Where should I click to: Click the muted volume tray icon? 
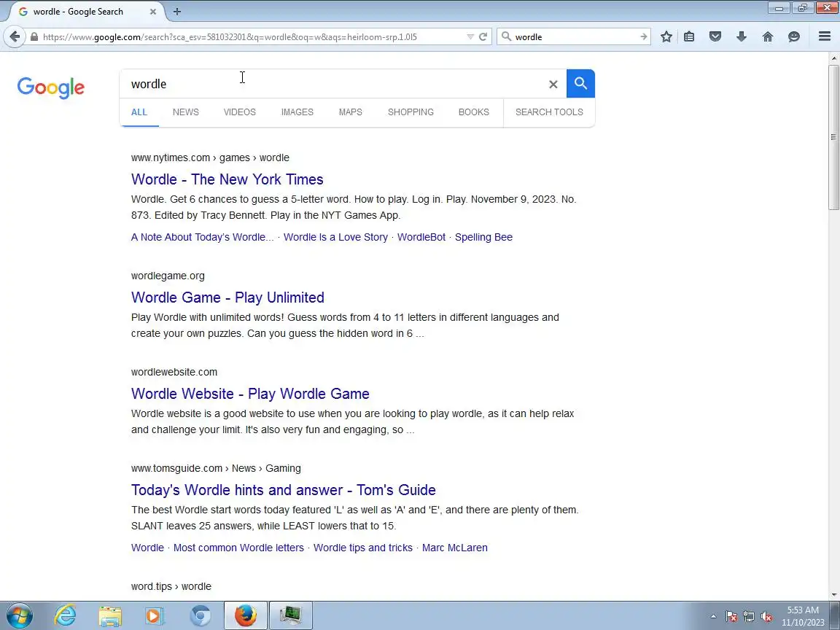click(x=766, y=617)
